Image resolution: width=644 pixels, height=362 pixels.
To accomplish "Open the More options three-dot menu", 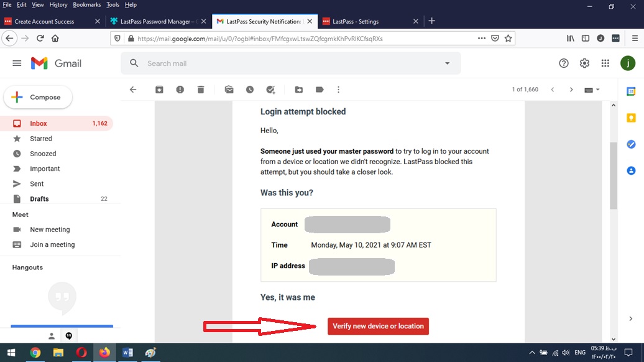I will [338, 90].
